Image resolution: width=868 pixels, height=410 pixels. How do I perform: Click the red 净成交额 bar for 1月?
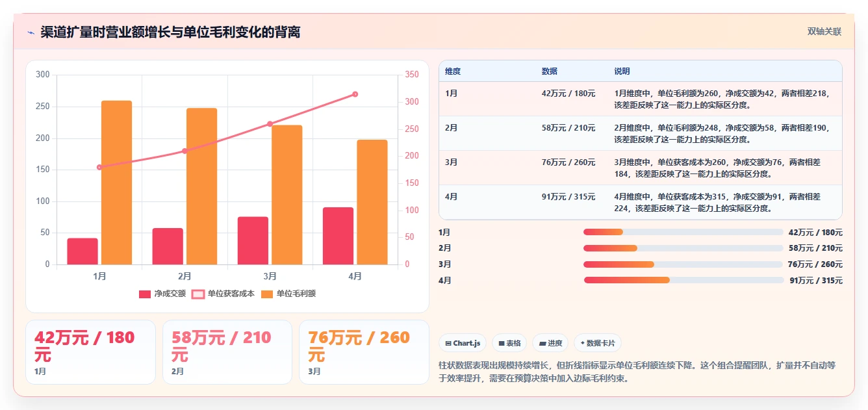click(x=83, y=251)
